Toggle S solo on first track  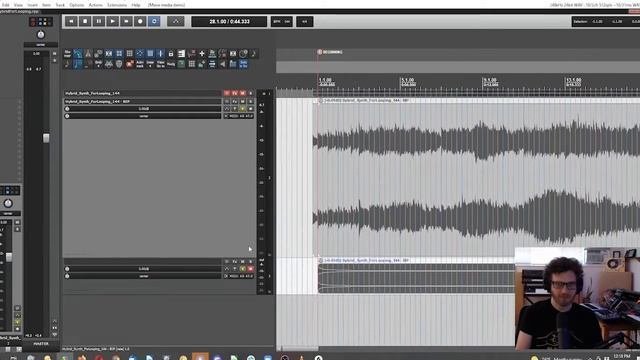tap(251, 93)
